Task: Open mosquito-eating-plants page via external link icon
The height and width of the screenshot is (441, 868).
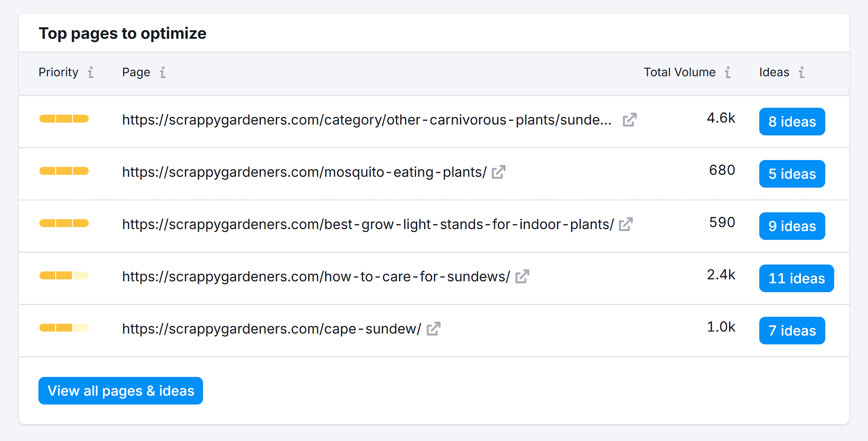Action: [x=499, y=171]
